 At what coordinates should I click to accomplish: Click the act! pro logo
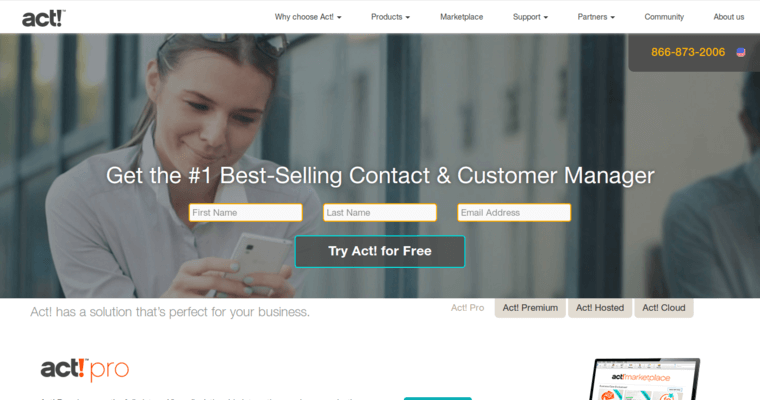coord(85,369)
